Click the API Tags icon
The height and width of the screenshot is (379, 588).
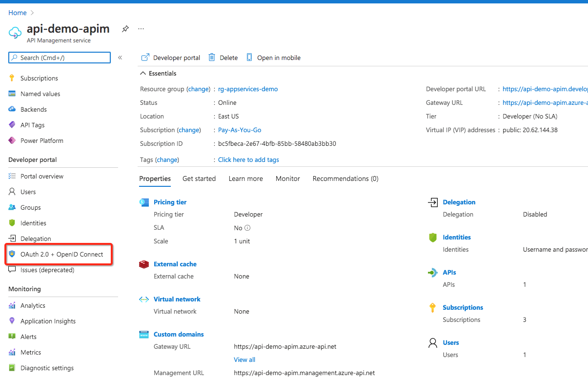12,125
